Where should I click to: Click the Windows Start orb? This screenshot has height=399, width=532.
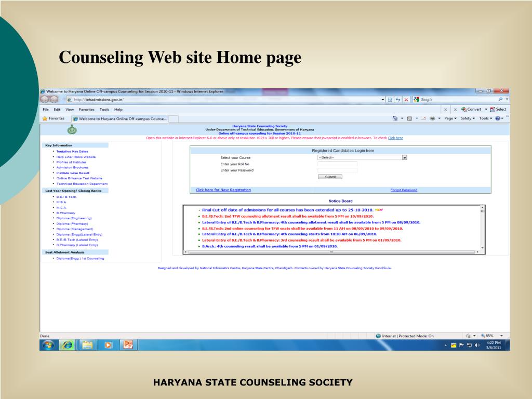(x=48, y=345)
